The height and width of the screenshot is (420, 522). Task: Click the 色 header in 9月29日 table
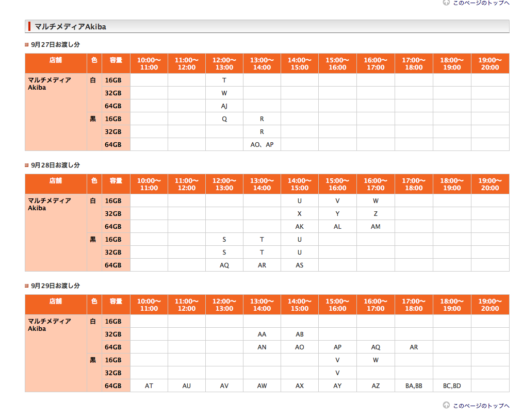[94, 305]
